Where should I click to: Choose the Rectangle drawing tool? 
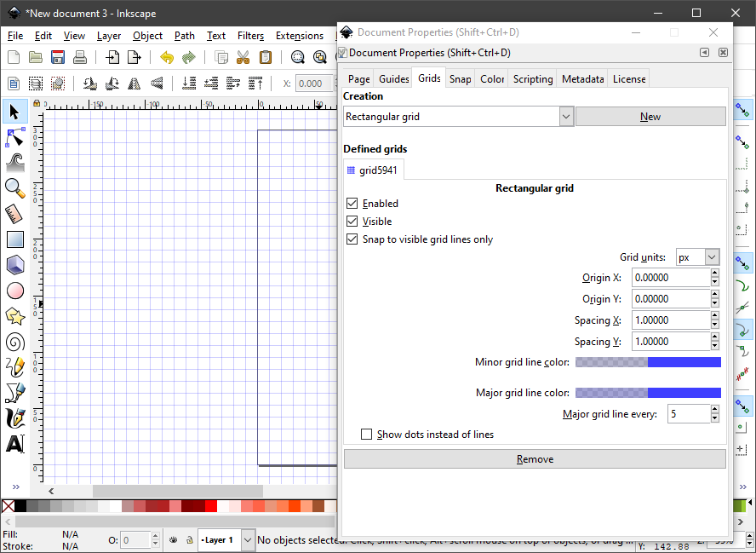coord(14,239)
